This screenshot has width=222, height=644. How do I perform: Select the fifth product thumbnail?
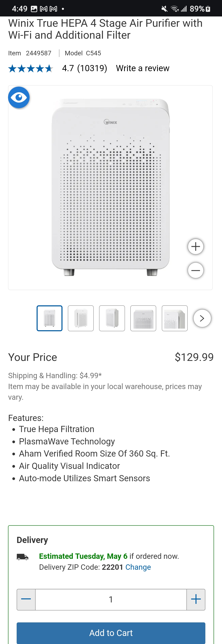click(x=175, y=318)
